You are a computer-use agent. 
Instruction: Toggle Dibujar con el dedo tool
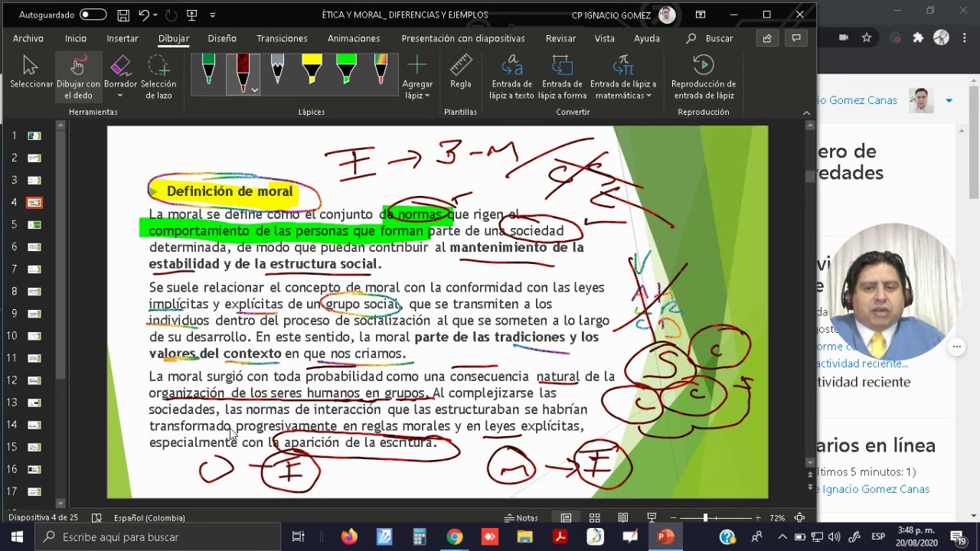coord(77,77)
